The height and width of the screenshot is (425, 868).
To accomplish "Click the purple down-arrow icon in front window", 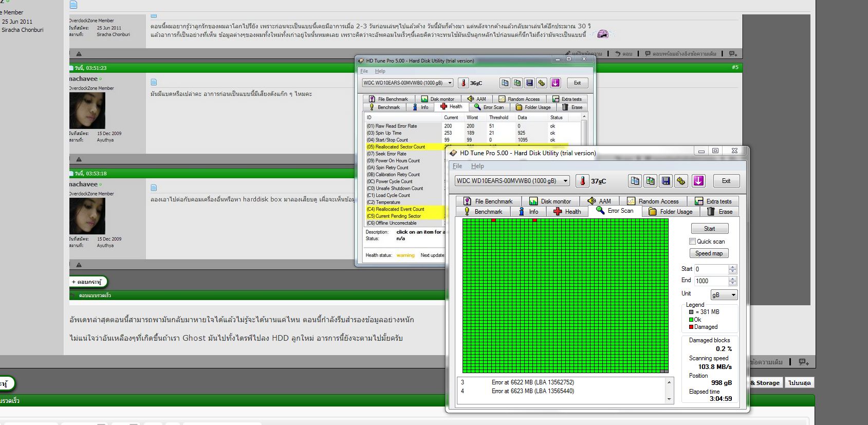I will pyautogui.click(x=698, y=181).
